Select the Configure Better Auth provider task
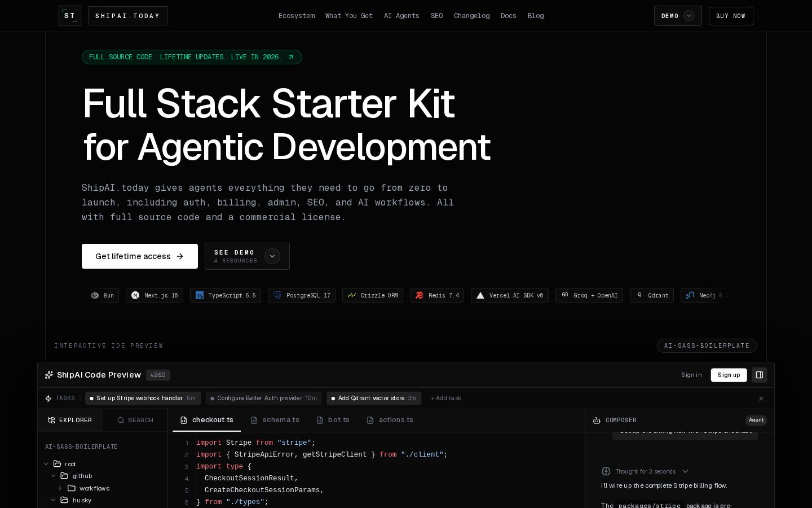812x508 pixels. 264,398
